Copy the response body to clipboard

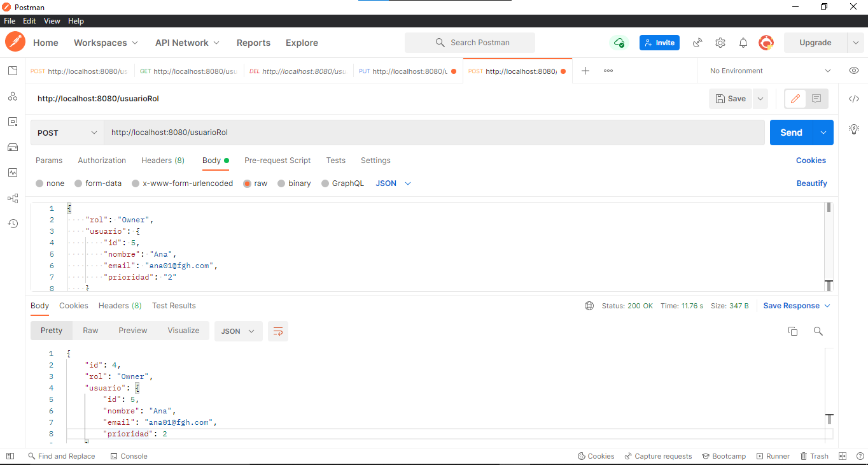click(792, 331)
